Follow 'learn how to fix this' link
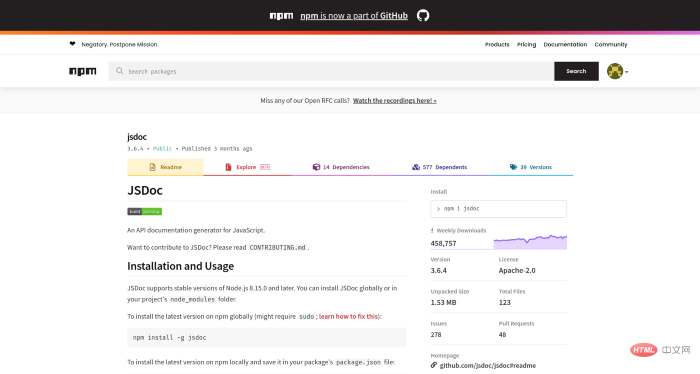 pyautogui.click(x=348, y=316)
